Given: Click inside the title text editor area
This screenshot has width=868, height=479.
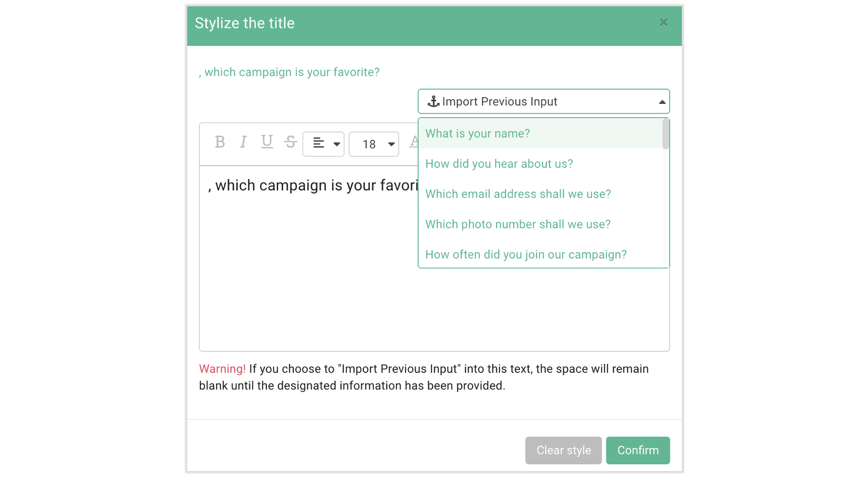Looking at the screenshot, I should coord(308,258).
